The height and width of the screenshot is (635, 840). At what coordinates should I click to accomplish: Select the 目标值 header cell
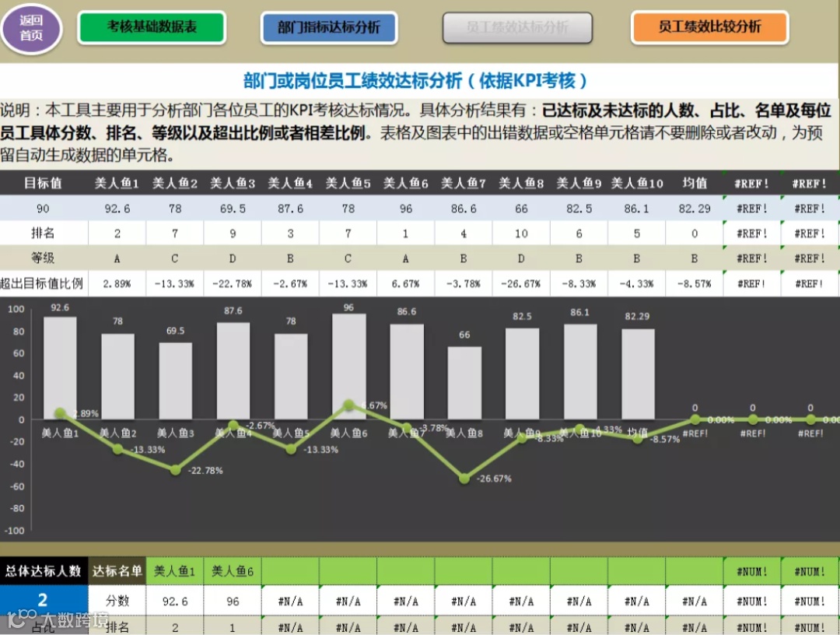[x=44, y=184]
